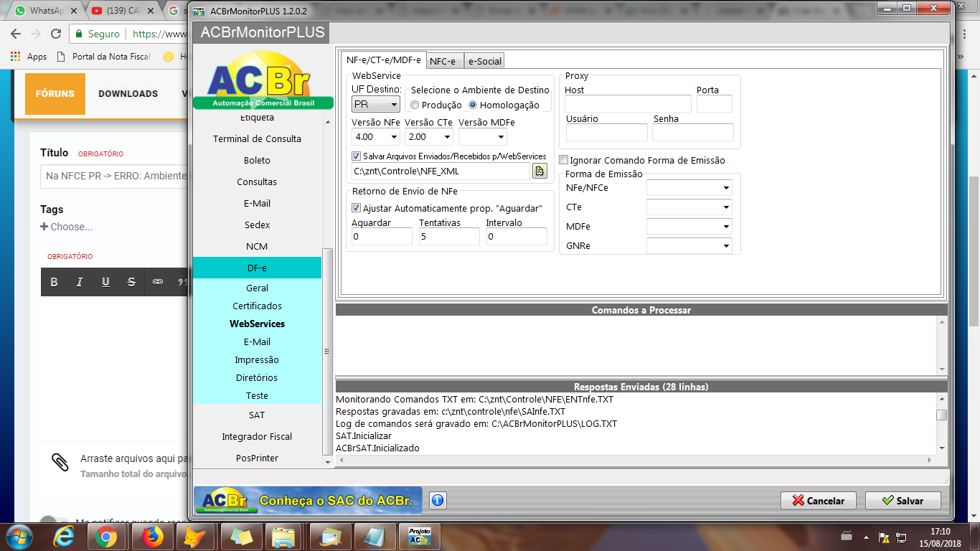The image size is (980, 551).
Task: Switch to NF-e/CT-e/MDF-e tab
Action: 384,60
